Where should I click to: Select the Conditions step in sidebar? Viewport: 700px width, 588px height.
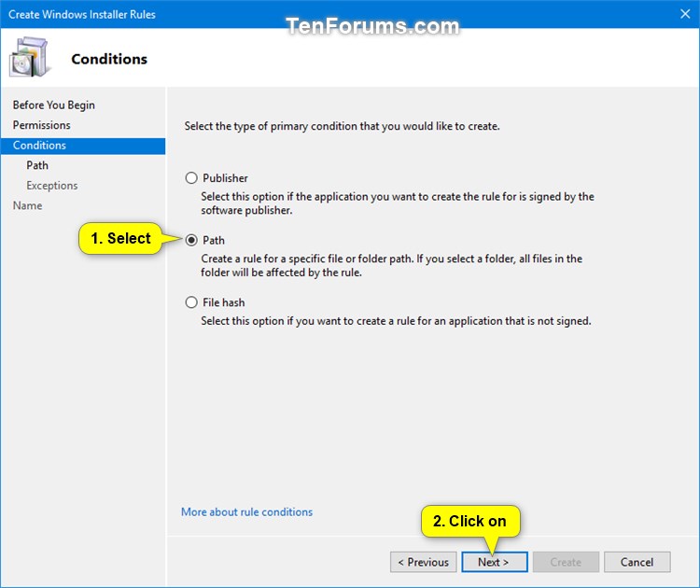[x=83, y=146]
